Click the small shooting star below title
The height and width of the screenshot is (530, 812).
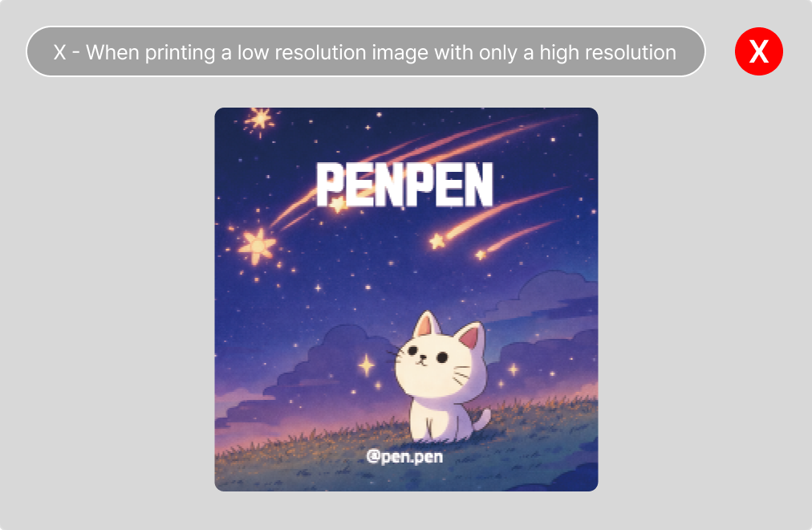pos(438,240)
